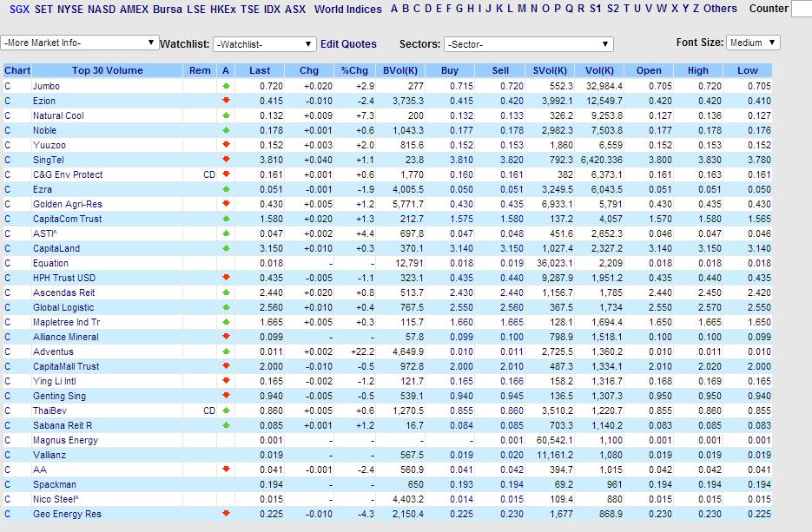Open the Ascendas Reit stock name

click(63, 292)
